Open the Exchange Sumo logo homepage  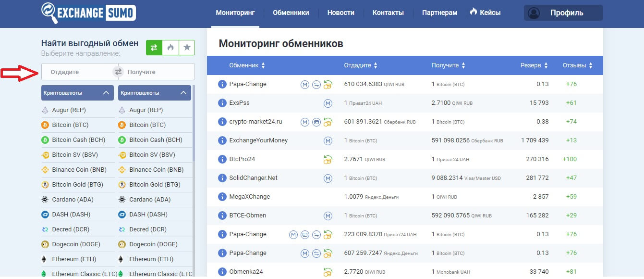[x=88, y=12]
